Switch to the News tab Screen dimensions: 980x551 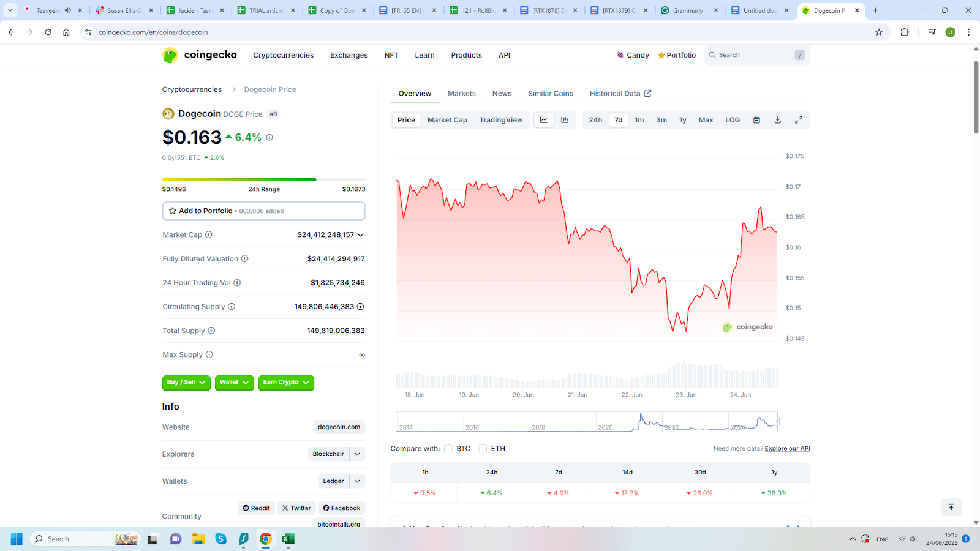[502, 94]
